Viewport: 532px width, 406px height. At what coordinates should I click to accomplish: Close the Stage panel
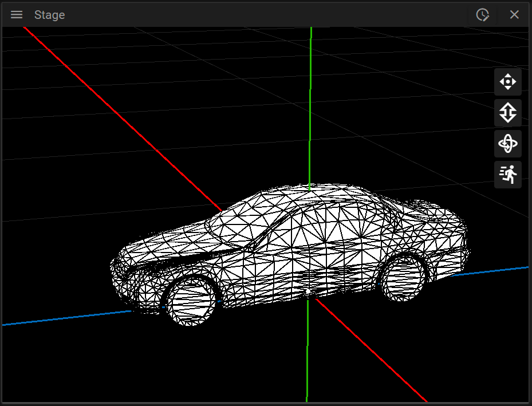(x=514, y=15)
